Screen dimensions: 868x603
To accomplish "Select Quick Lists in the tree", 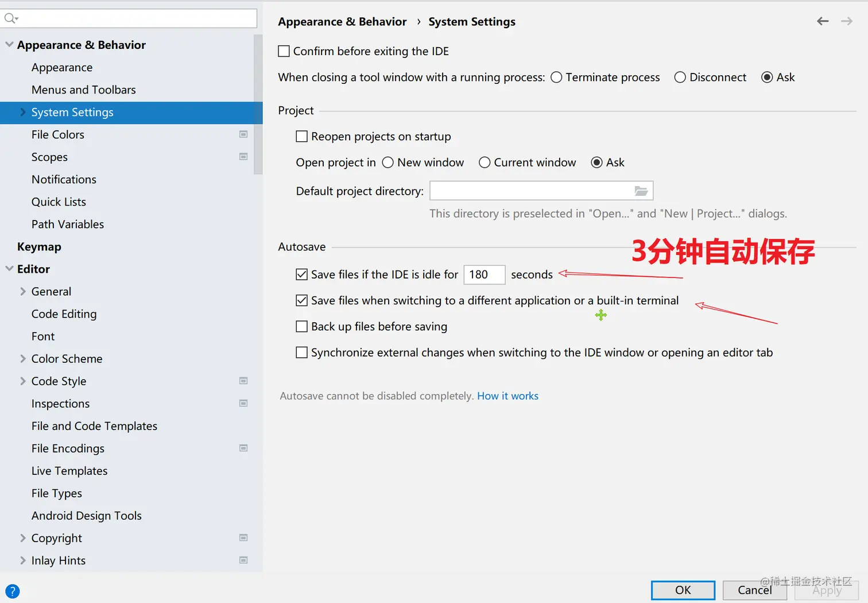I will 59,202.
